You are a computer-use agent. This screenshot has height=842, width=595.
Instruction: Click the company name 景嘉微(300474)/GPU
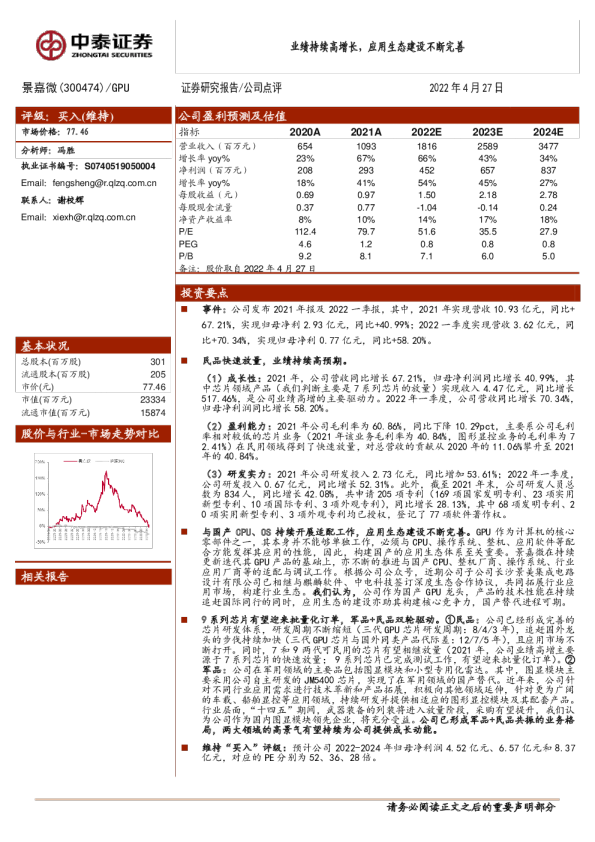(75, 88)
